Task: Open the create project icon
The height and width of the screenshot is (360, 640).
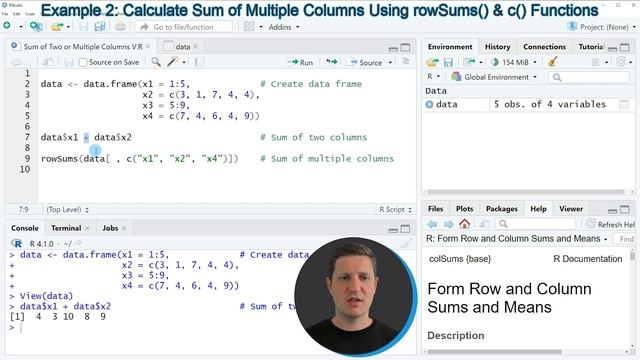Action: (36, 27)
